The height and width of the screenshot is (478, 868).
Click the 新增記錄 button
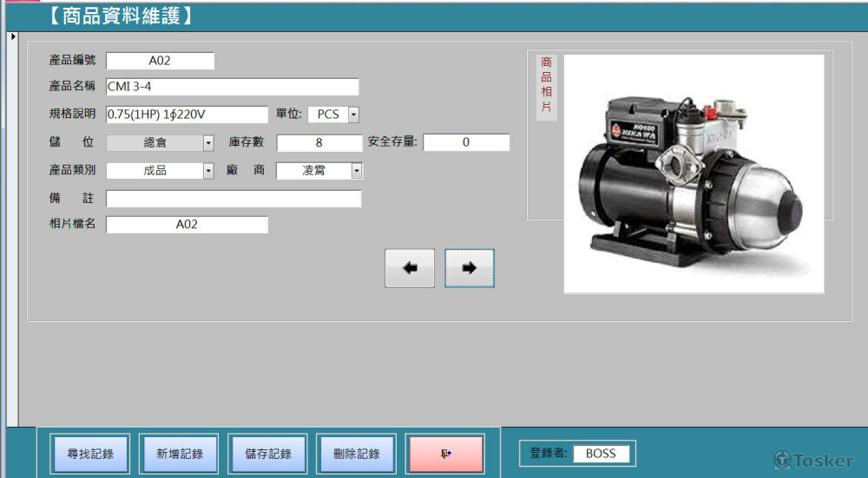pyautogui.click(x=179, y=454)
